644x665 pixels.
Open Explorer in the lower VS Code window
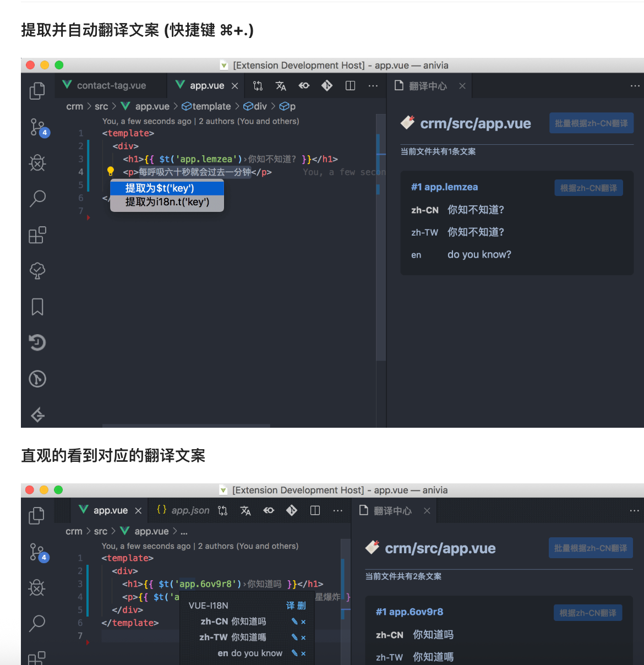click(x=36, y=515)
